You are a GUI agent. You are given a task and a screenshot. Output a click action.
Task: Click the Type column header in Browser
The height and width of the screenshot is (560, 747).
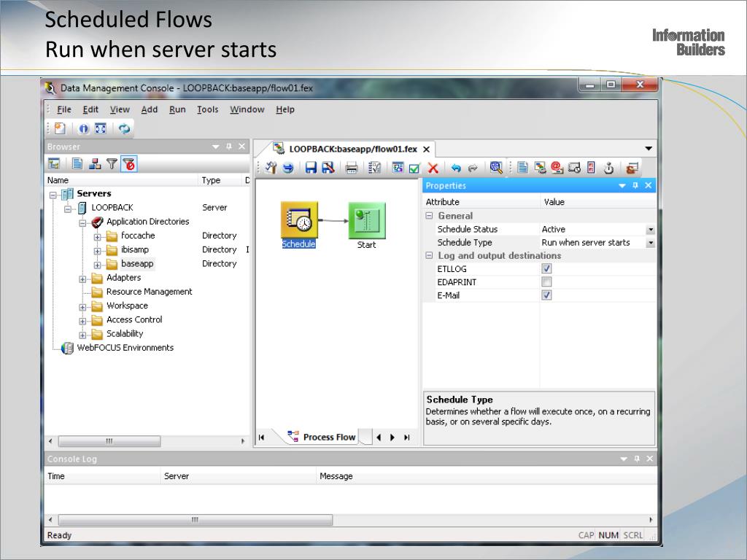(x=220, y=180)
